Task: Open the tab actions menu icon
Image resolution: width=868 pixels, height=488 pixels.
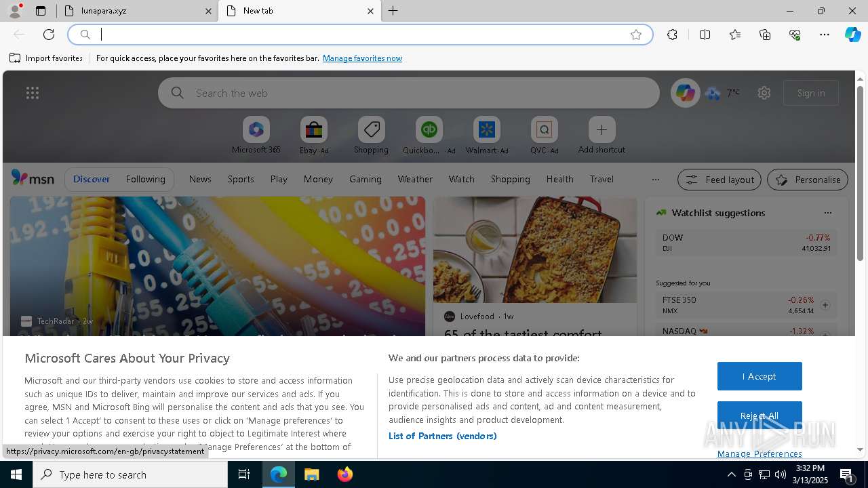Action: pyautogui.click(x=41, y=11)
